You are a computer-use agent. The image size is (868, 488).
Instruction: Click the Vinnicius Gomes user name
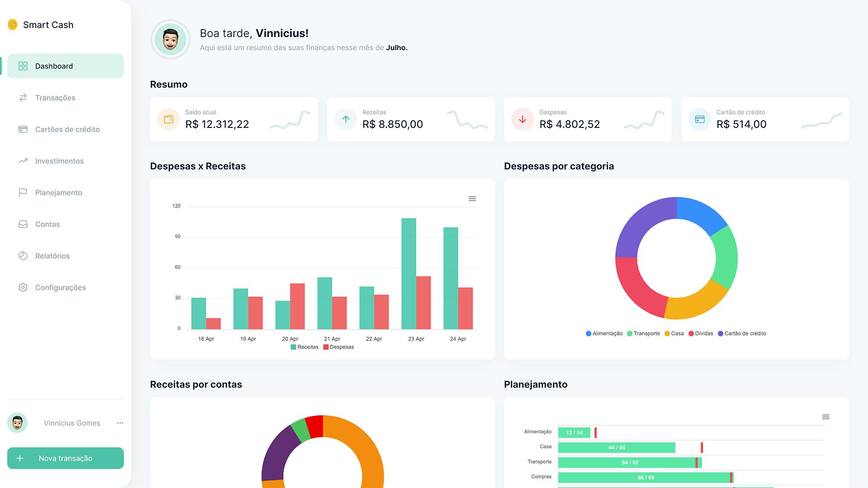[x=72, y=423]
